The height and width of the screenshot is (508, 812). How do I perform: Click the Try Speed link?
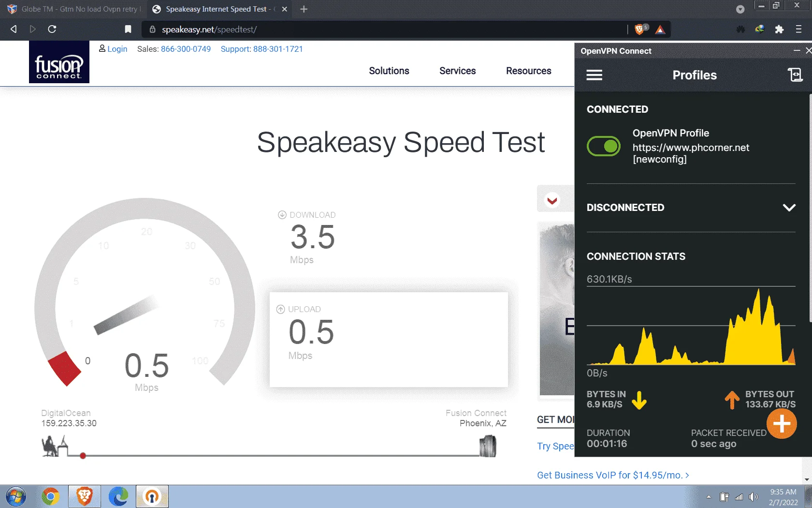coord(555,446)
